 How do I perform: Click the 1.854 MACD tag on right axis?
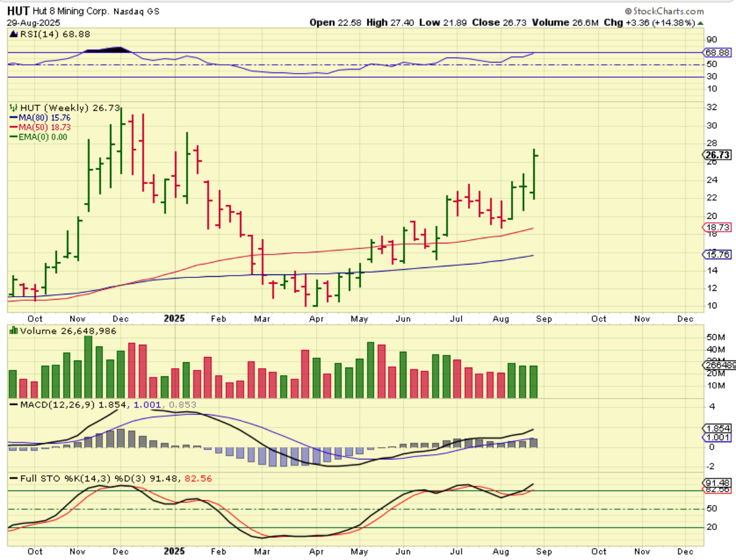coord(717,429)
